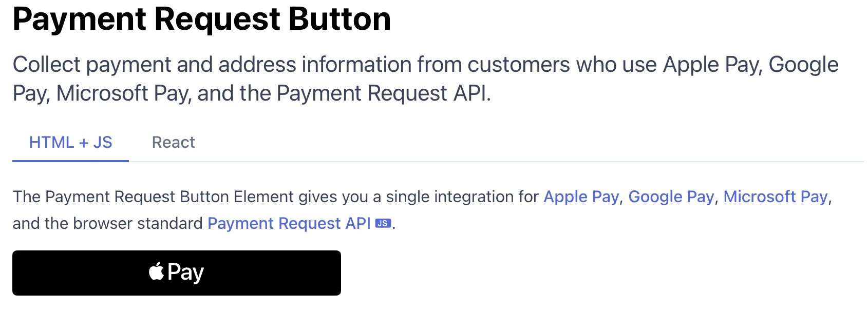This screenshot has height=312, width=868.
Task: Click the word Google in the grey subtitle
Action: 803,65
